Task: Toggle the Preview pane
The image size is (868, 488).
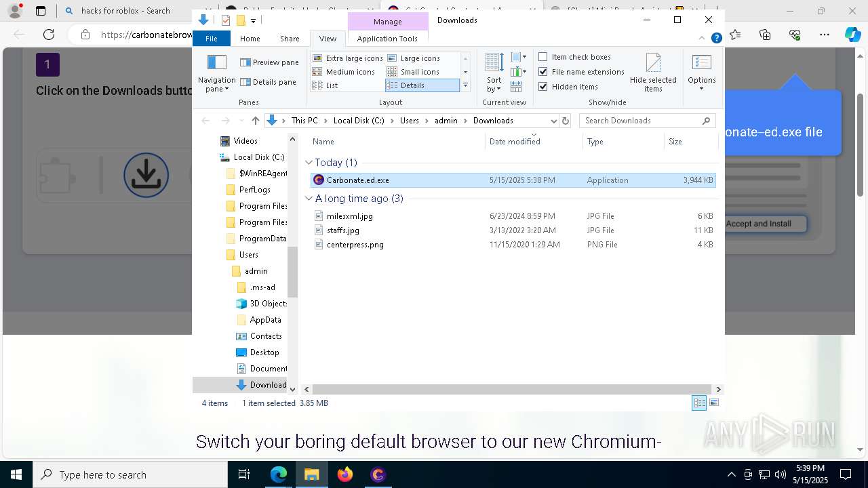Action: (x=269, y=62)
